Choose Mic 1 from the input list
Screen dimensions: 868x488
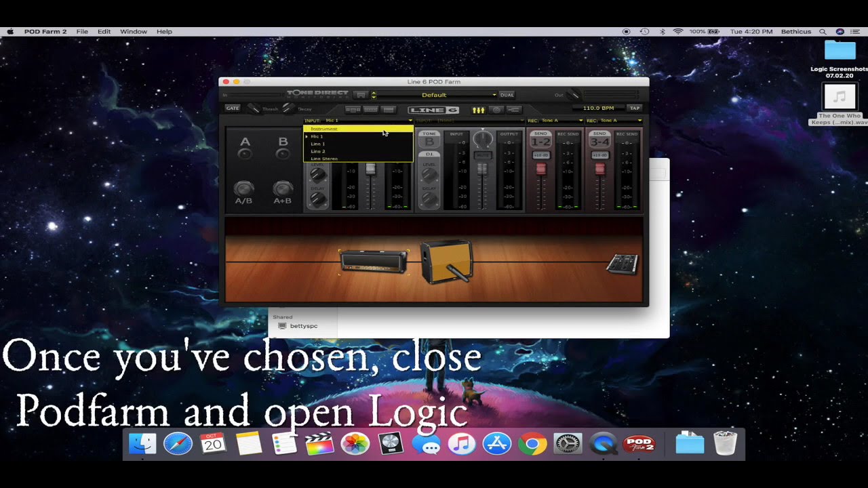pos(358,136)
